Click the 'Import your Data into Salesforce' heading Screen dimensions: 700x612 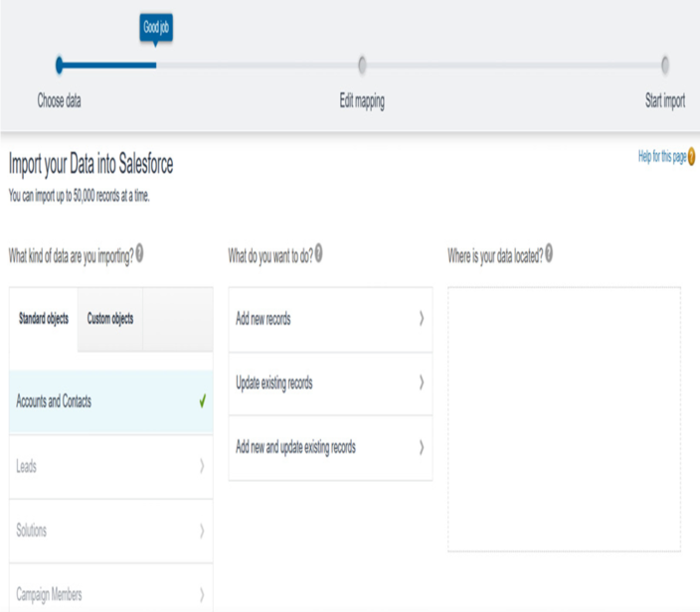point(91,164)
